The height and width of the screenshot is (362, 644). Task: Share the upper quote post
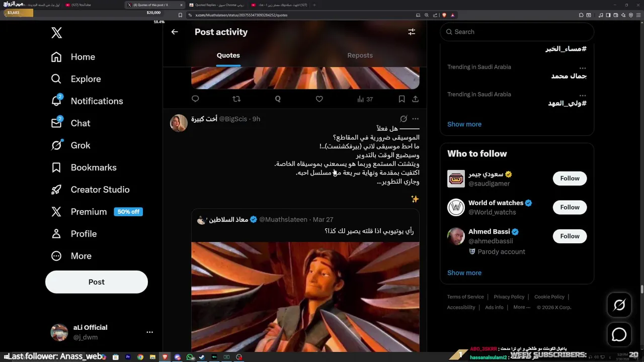pyautogui.click(x=415, y=99)
